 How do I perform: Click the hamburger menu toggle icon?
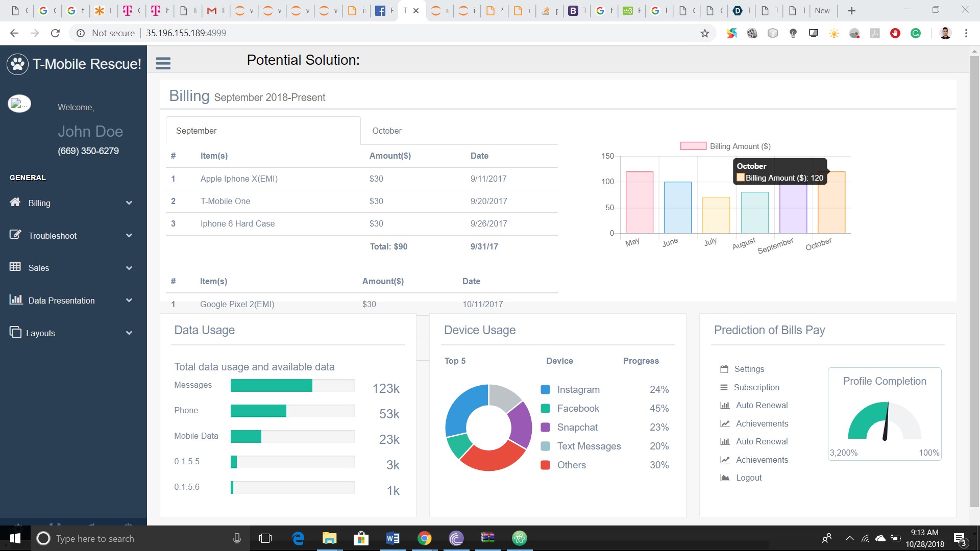pyautogui.click(x=163, y=63)
